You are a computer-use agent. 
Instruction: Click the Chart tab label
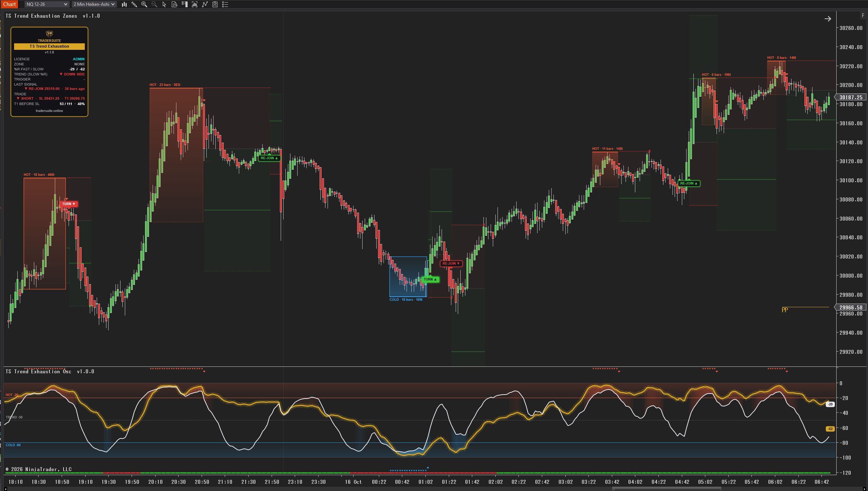point(9,4)
